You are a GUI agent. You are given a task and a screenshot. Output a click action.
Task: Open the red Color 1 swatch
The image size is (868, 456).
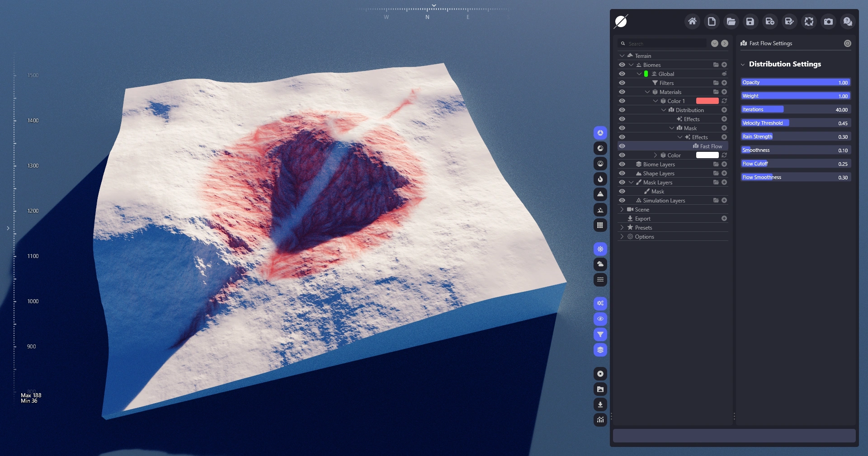707,101
